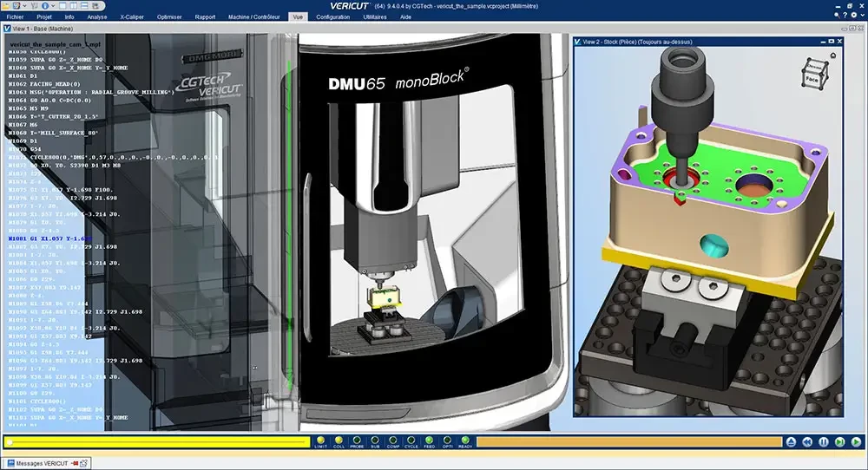The image size is (868, 470).
Task: Click the search magnifier icon
Action: click(x=837, y=16)
